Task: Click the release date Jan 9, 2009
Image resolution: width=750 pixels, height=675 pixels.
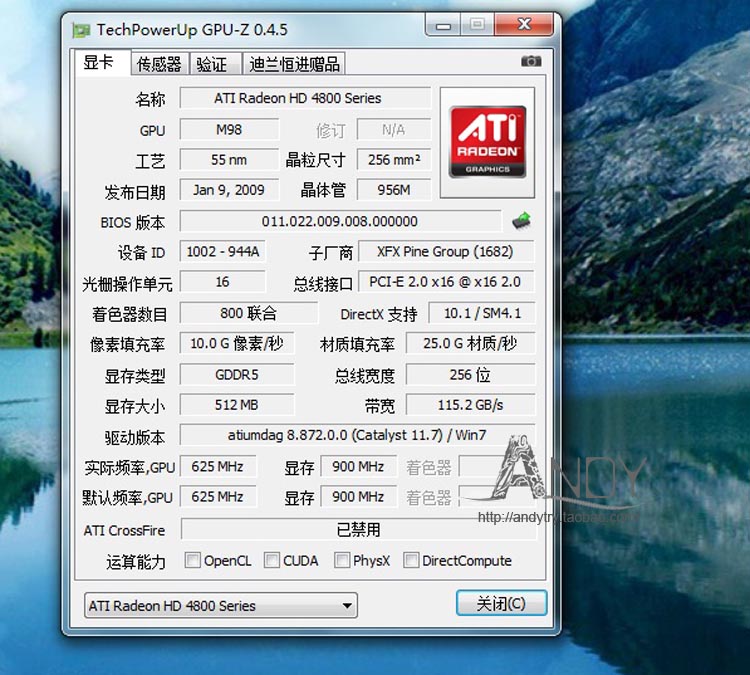Action: click(229, 190)
